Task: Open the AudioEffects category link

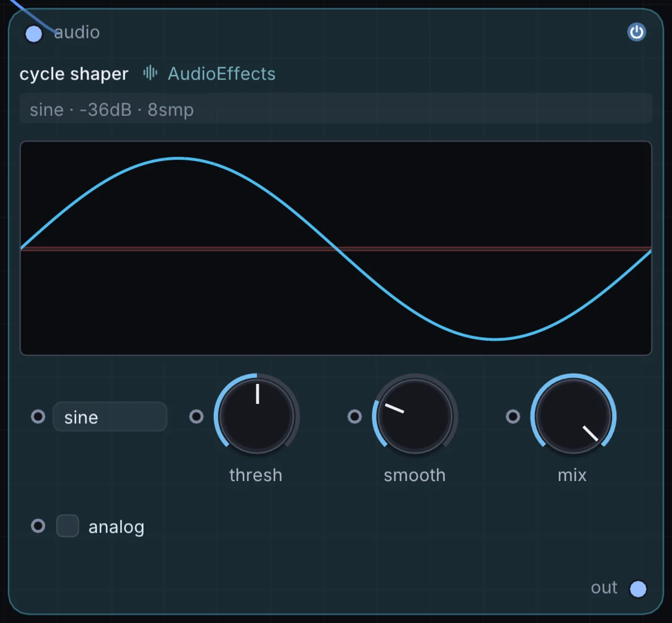Action: [221, 74]
